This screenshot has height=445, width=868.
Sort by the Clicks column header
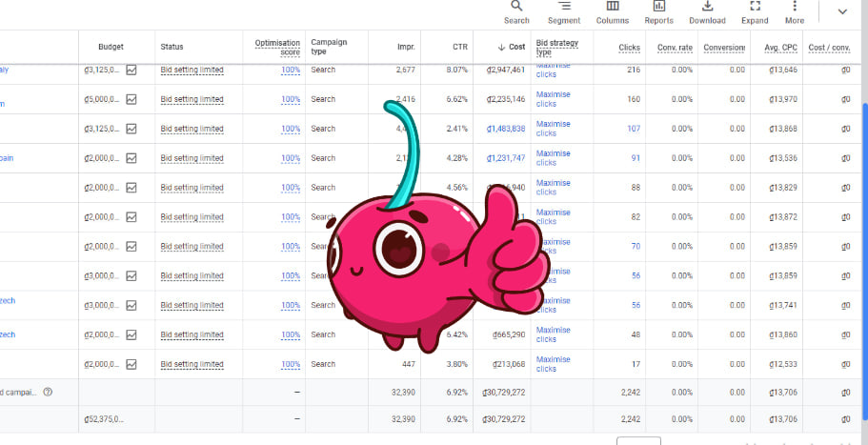coord(630,48)
